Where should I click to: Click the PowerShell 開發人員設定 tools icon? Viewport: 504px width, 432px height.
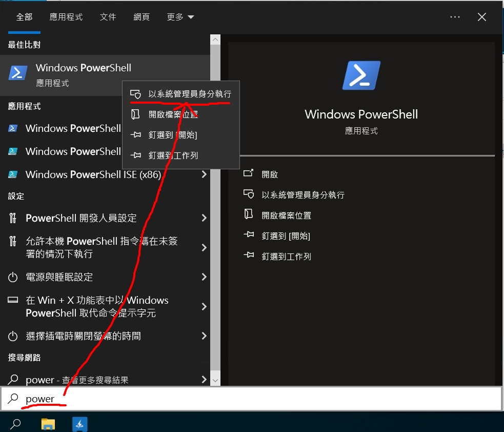coord(12,218)
